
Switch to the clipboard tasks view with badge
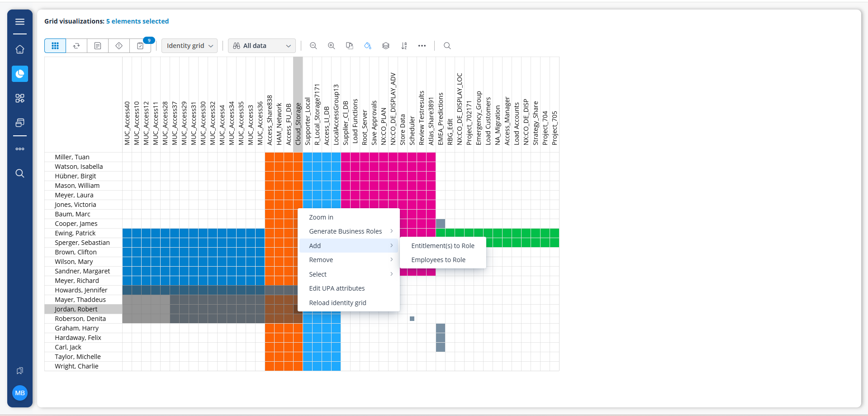pyautogui.click(x=140, y=46)
